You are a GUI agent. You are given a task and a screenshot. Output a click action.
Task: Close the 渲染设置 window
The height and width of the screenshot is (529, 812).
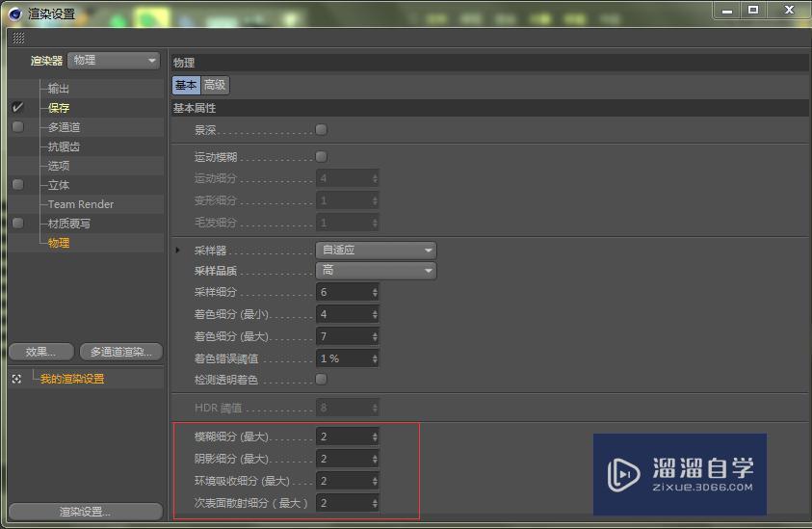coord(789,11)
